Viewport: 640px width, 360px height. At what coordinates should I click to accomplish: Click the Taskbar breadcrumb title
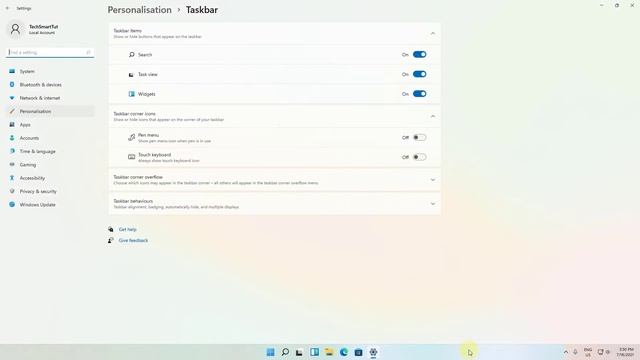coord(202,10)
